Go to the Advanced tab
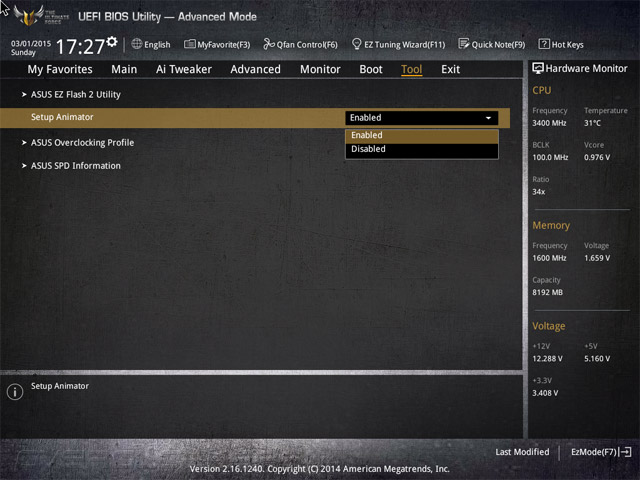The image size is (640, 480). [256, 69]
